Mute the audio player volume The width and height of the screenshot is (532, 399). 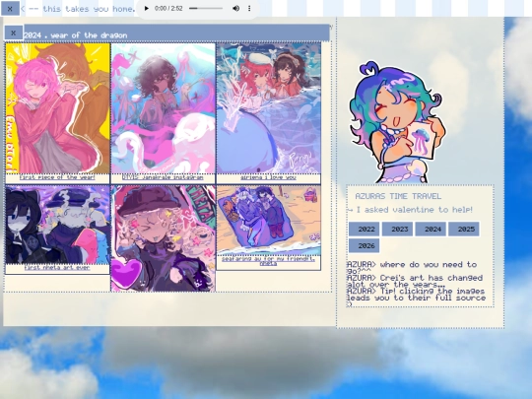pyautogui.click(x=235, y=8)
